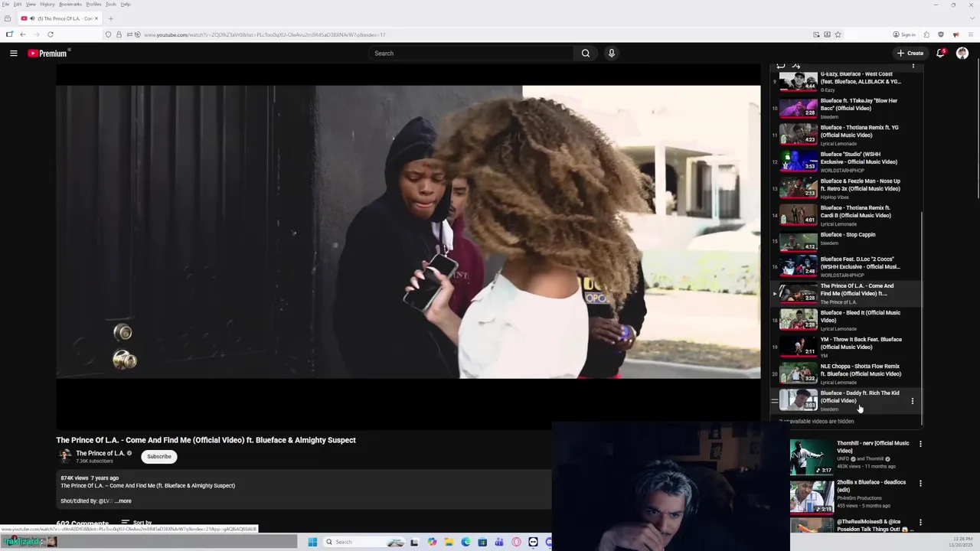Open Sort by comments dropdown
Screen dimensions: 980x551
click(136, 523)
